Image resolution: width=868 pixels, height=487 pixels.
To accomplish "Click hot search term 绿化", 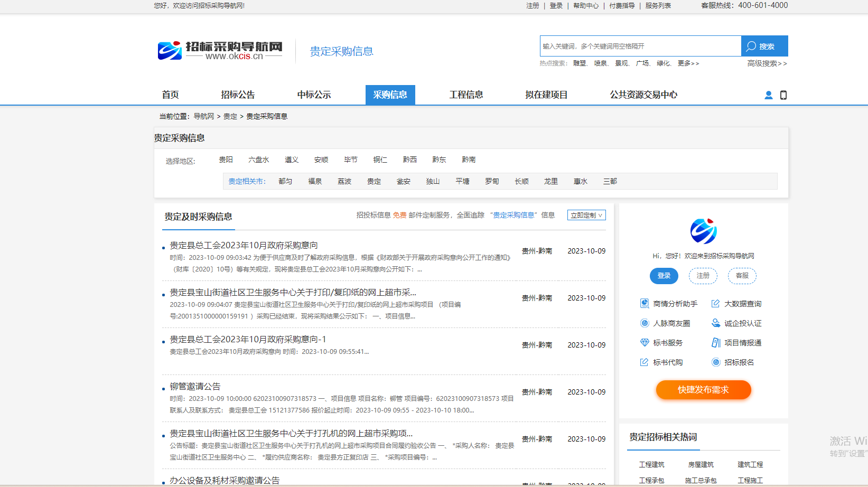I will click(663, 63).
